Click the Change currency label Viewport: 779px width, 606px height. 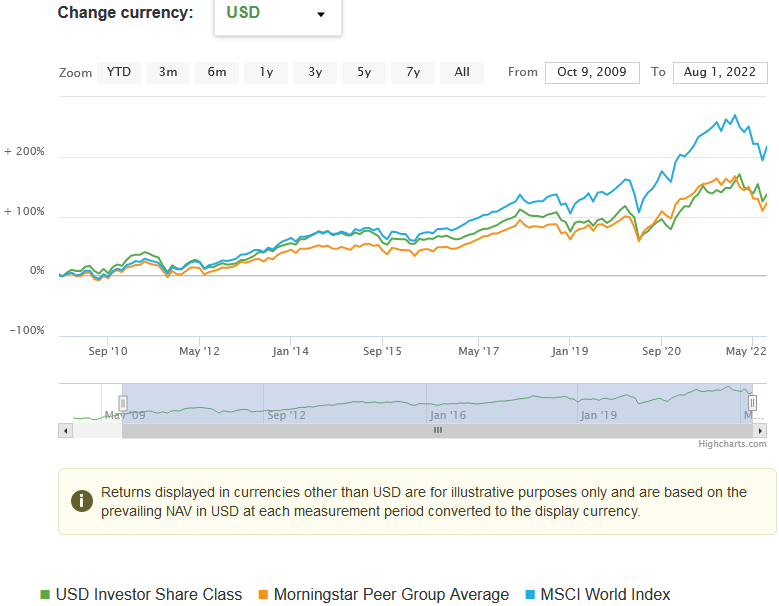point(125,13)
